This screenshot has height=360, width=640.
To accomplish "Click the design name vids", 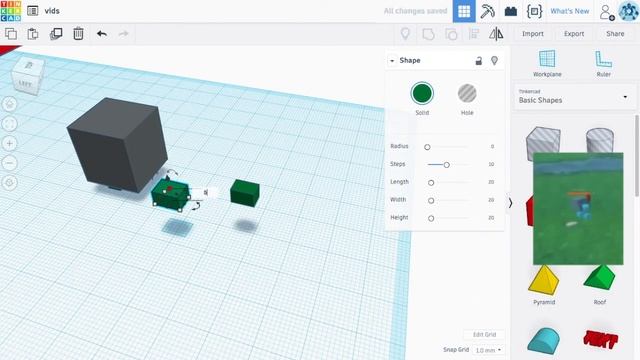I will (x=52, y=11).
